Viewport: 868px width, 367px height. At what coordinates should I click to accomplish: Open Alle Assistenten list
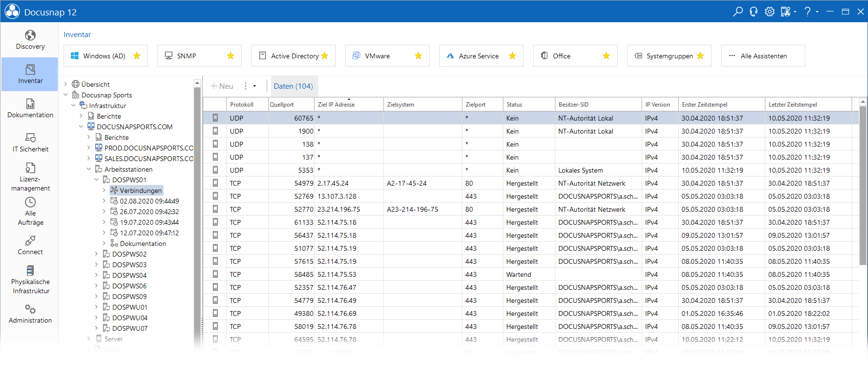click(x=763, y=56)
